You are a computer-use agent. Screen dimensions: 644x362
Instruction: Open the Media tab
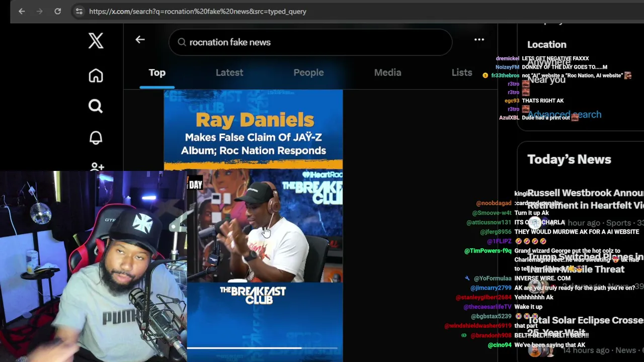click(x=387, y=72)
